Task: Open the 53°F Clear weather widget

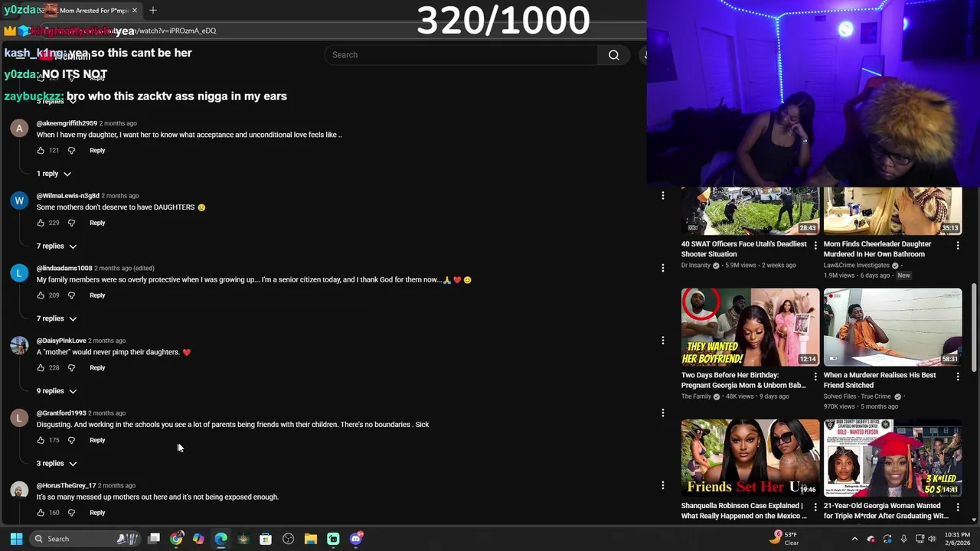Action: (786, 539)
